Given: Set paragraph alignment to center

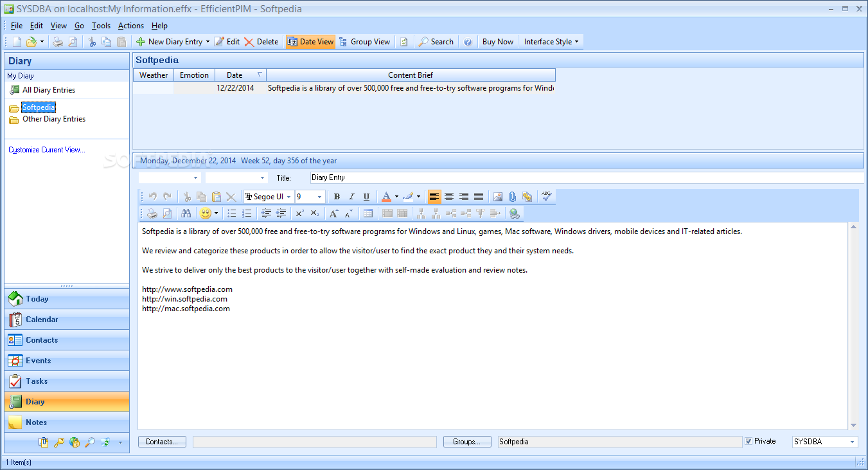Looking at the screenshot, I should 449,197.
